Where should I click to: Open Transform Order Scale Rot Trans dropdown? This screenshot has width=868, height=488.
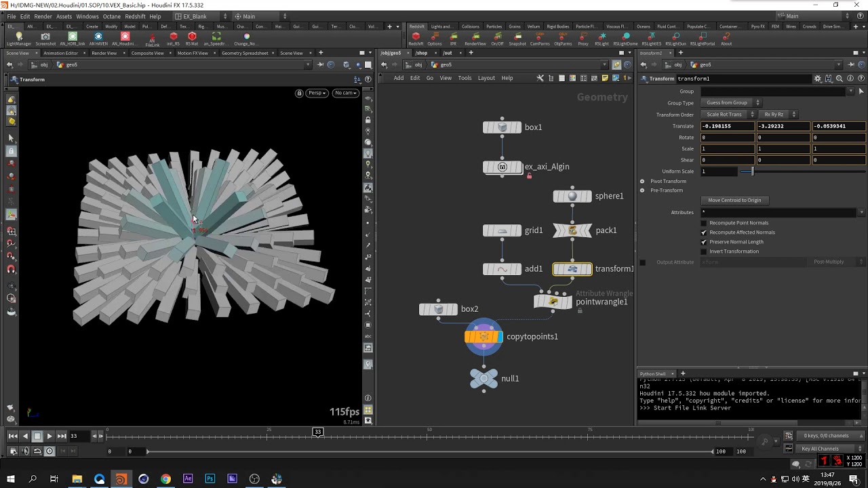[729, 115]
